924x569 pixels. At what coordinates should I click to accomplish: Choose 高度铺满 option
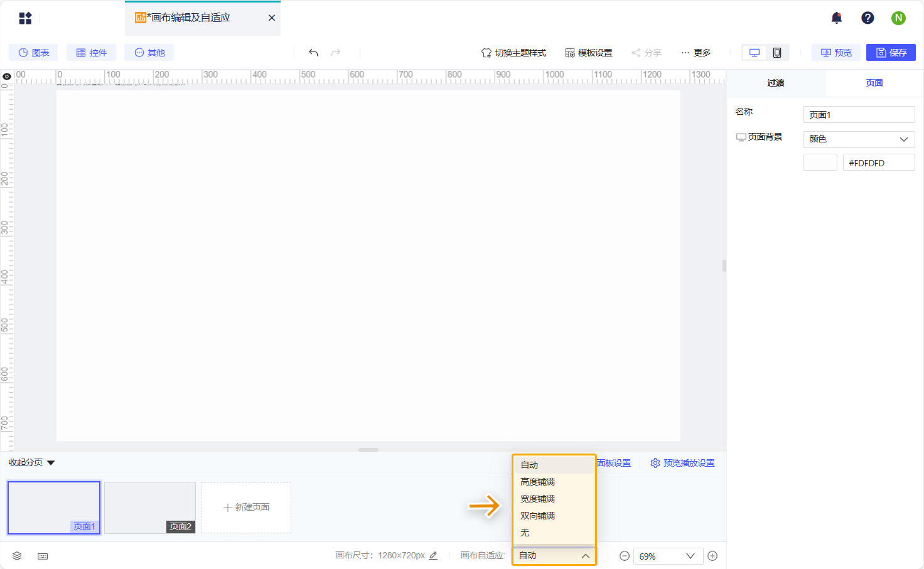tap(554, 482)
